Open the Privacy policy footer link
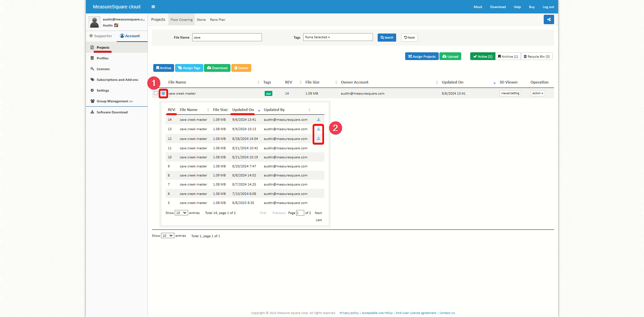This screenshot has height=317, width=644. pyautogui.click(x=349, y=313)
